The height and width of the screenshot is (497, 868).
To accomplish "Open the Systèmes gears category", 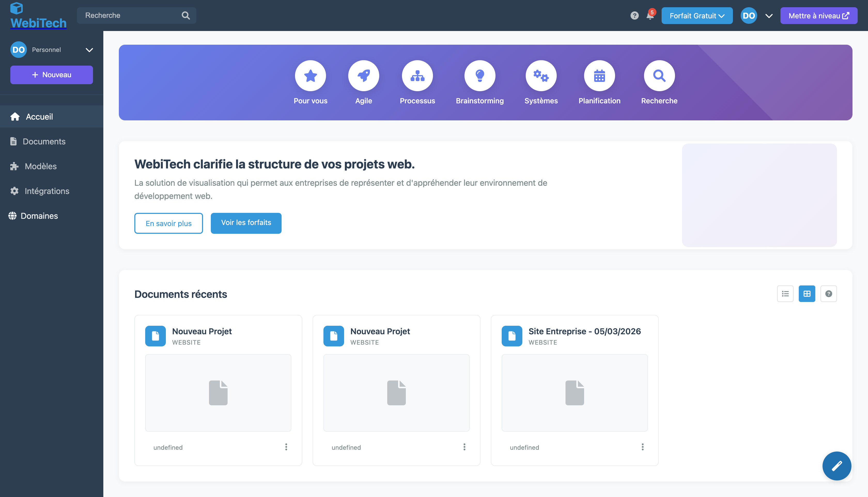I will point(541,76).
